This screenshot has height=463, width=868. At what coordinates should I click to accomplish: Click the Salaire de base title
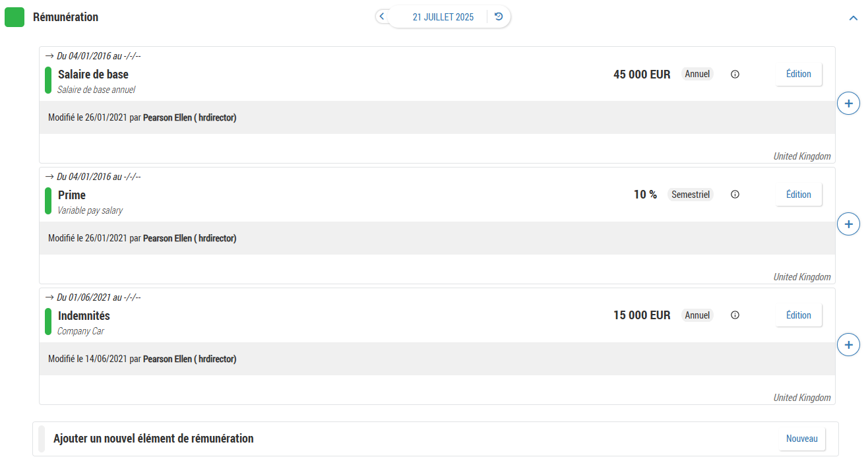point(93,75)
